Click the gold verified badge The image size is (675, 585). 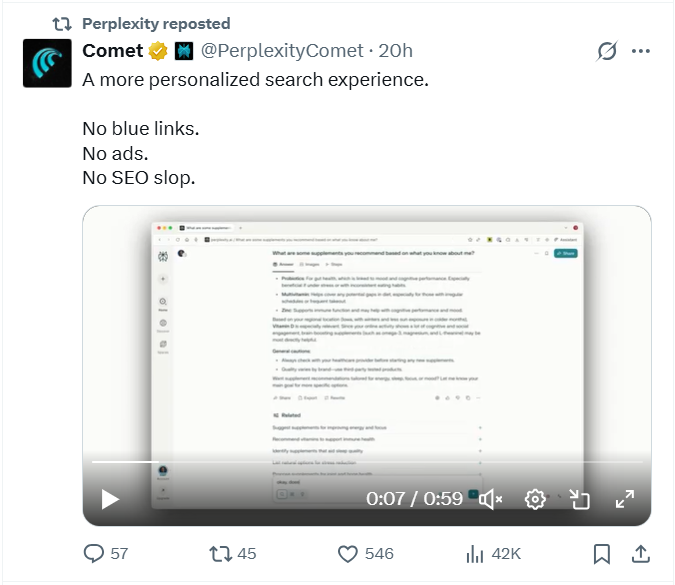point(158,51)
